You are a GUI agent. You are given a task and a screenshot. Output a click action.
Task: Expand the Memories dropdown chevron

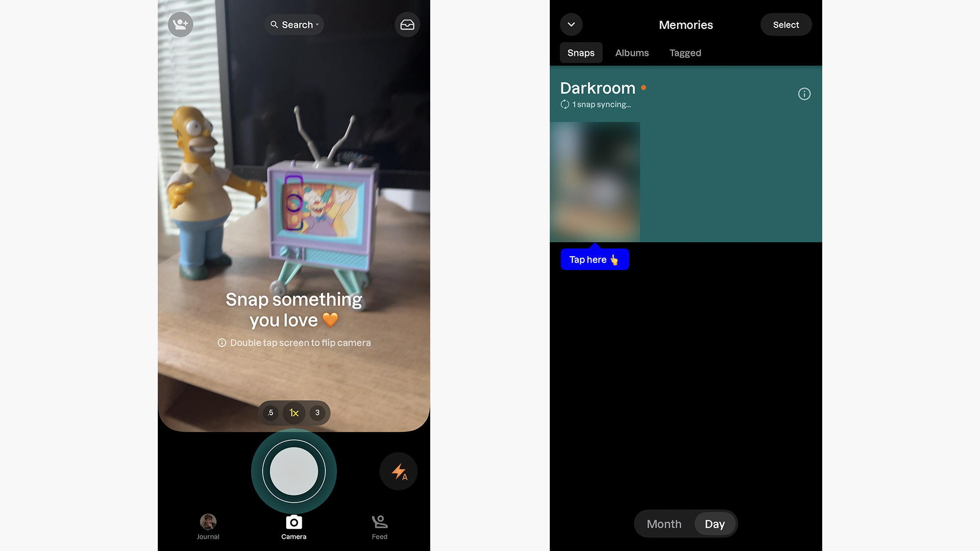(570, 24)
